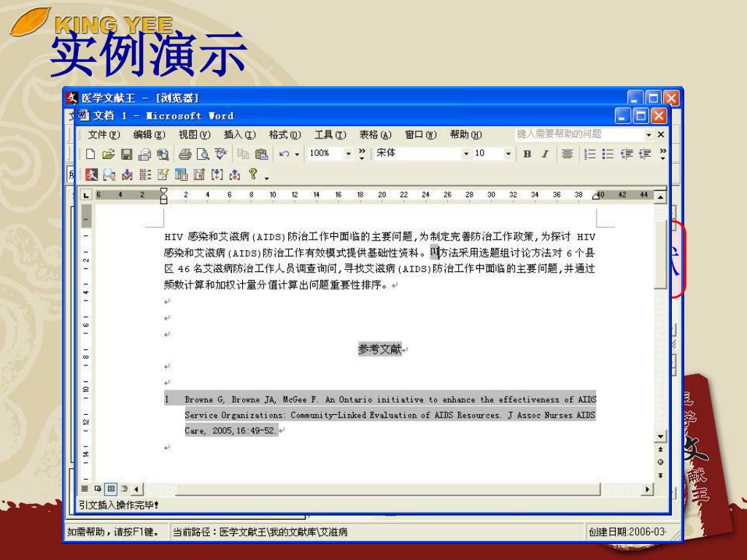Switch to Web Layout view button
The height and width of the screenshot is (560, 747).
click(x=97, y=489)
